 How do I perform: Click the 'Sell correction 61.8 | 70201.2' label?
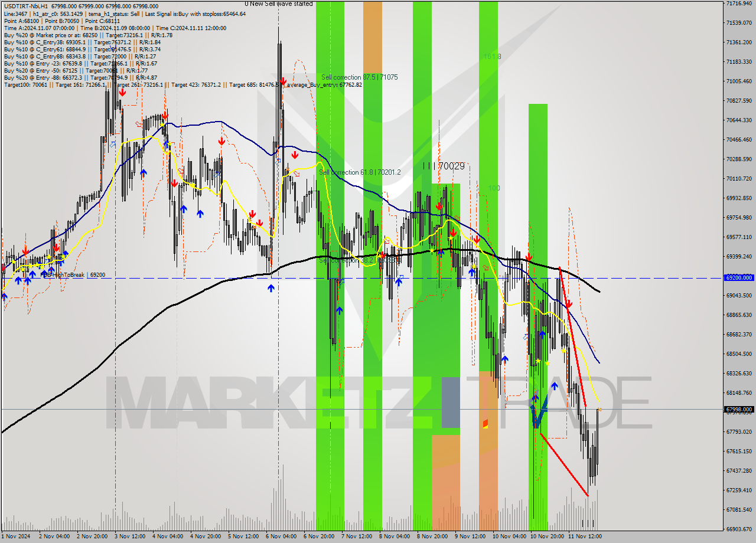point(360,172)
